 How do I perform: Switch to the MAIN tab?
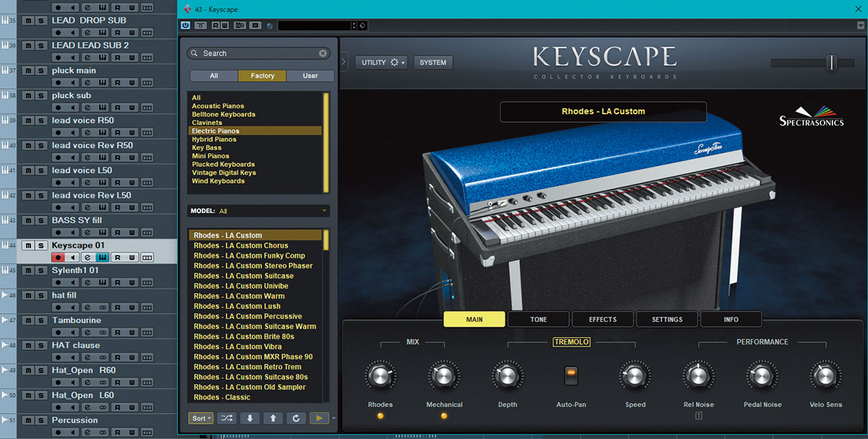[475, 319]
